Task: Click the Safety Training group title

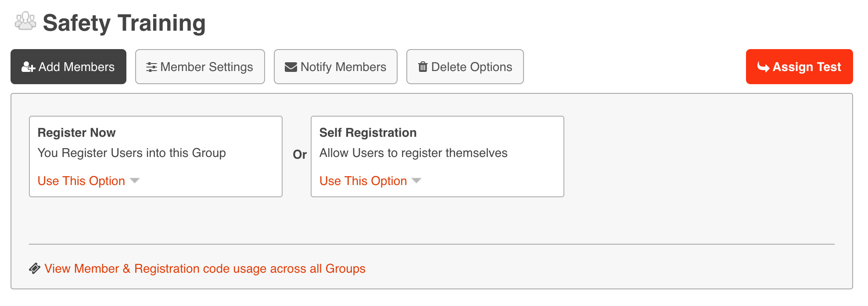Action: tap(124, 23)
